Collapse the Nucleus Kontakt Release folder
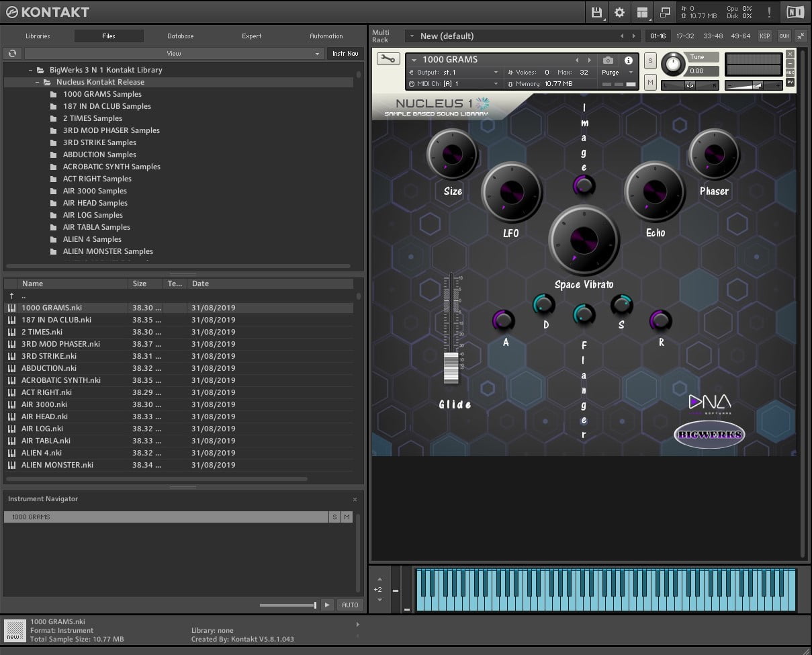 pyautogui.click(x=38, y=82)
